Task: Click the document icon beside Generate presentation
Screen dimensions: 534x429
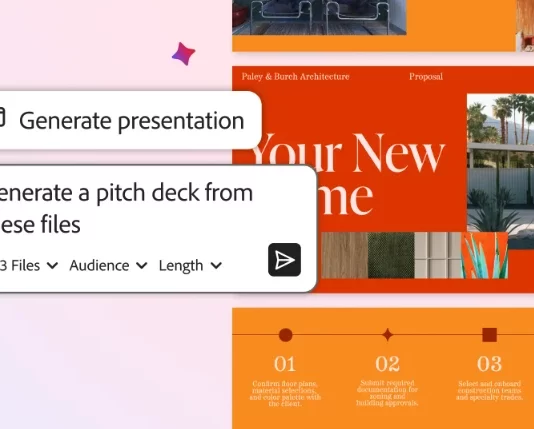Action: pyautogui.click(x=2, y=117)
